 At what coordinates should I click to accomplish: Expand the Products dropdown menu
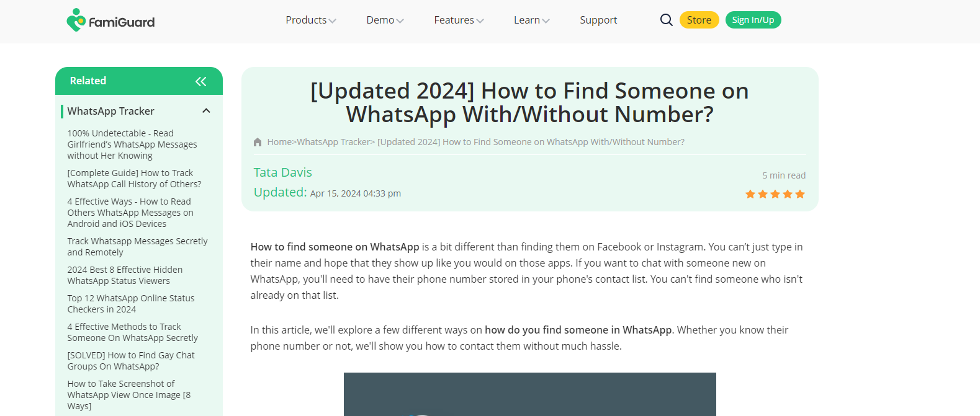point(311,20)
